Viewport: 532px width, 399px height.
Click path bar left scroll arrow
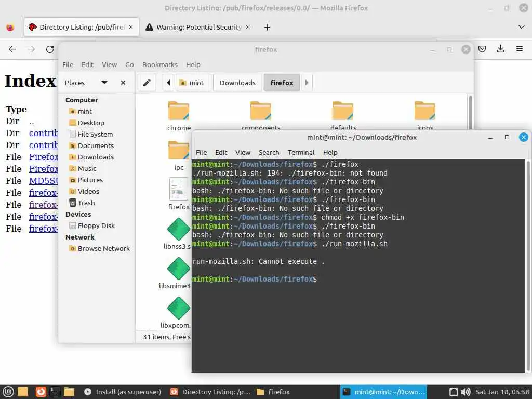click(168, 83)
